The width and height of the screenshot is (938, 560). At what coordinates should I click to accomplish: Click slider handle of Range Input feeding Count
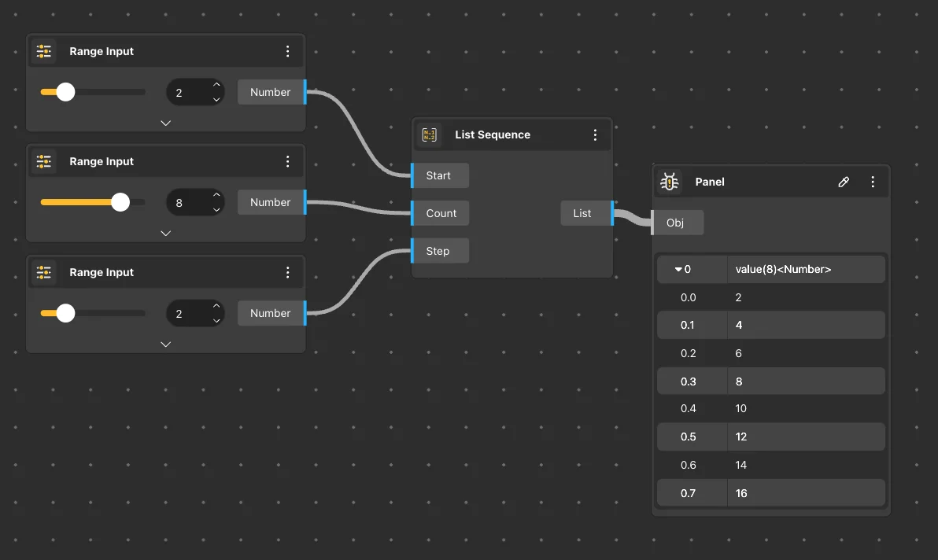[x=120, y=202]
